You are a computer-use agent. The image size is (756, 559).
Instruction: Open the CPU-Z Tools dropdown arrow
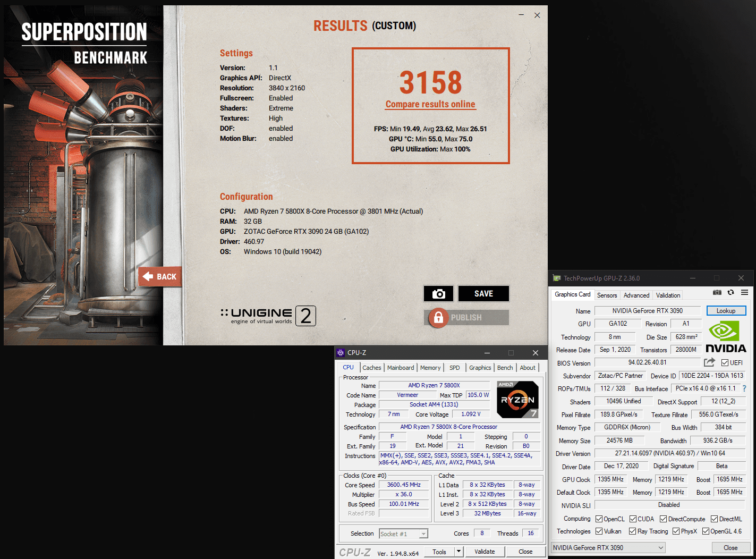click(x=458, y=552)
